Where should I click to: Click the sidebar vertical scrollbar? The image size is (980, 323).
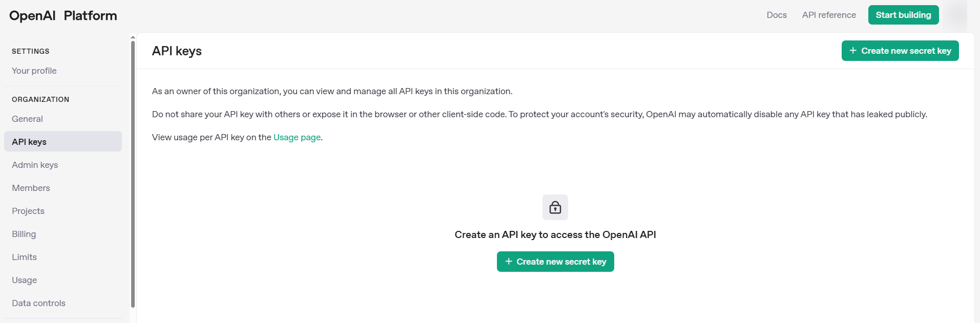pos(133,174)
